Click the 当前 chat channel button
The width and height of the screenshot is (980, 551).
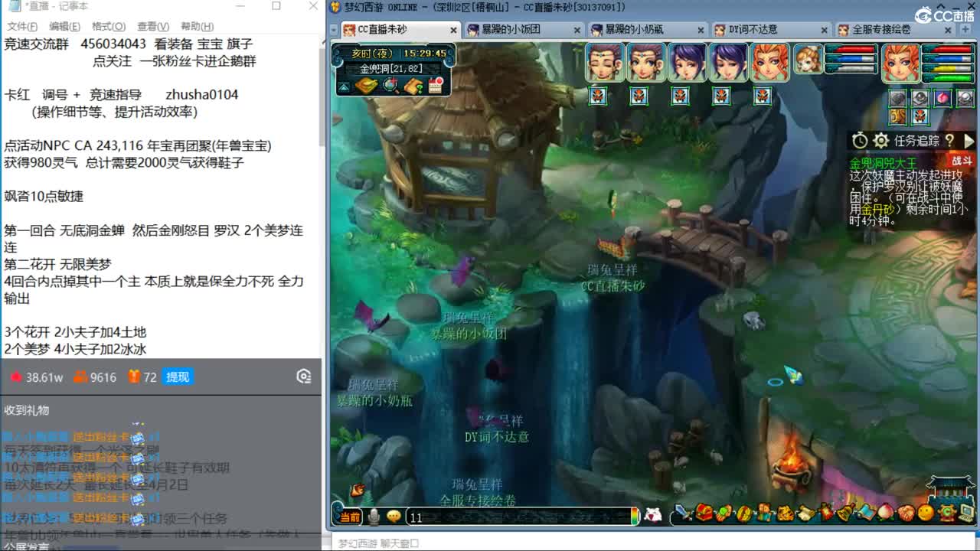point(350,517)
